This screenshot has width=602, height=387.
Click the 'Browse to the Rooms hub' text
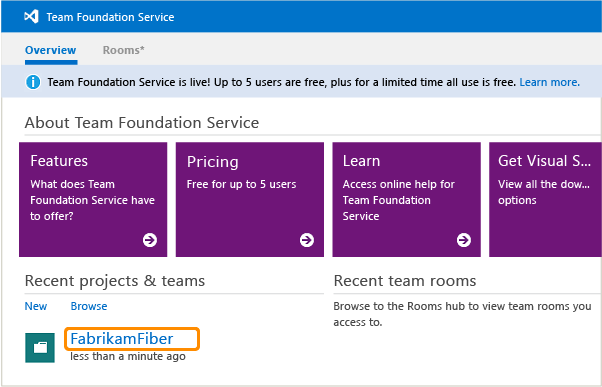tap(462, 314)
